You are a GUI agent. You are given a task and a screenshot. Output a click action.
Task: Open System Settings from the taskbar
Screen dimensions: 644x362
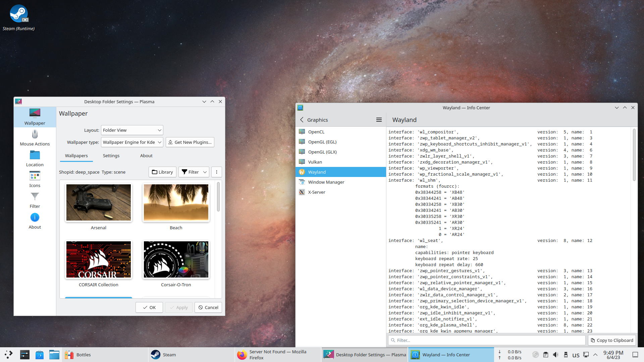coord(24,354)
